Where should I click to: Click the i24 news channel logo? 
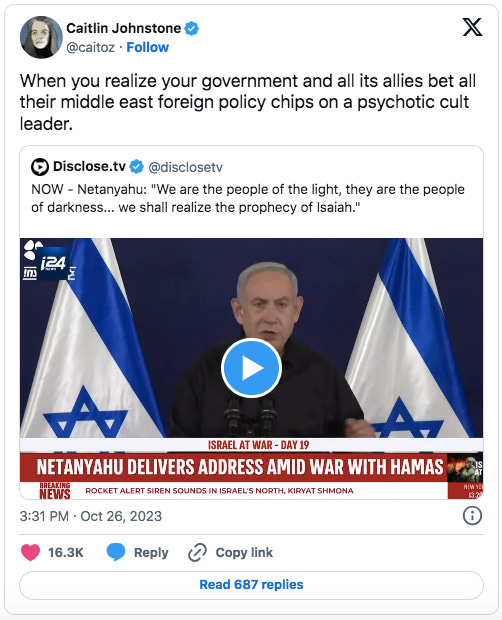coord(53,263)
